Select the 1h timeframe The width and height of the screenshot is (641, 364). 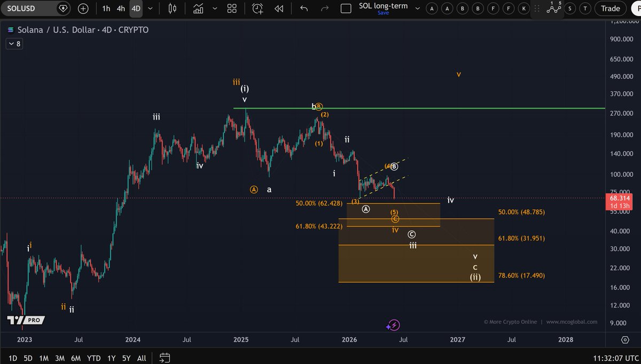[106, 9]
